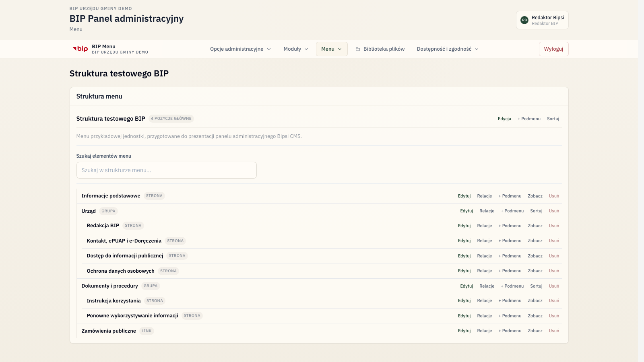This screenshot has width=644, height=362.
Task: Delete the Informacje podstawowe item
Action: point(554,196)
